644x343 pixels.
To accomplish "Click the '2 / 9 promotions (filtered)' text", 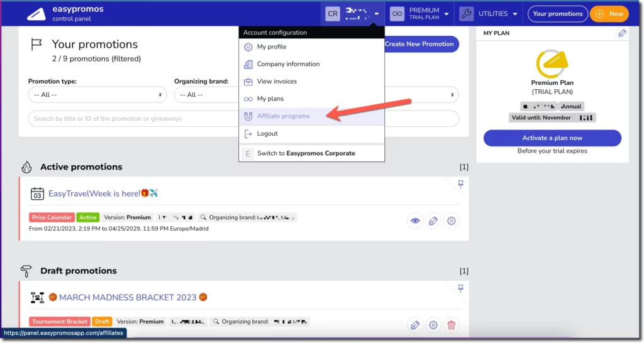I will pyautogui.click(x=96, y=58).
